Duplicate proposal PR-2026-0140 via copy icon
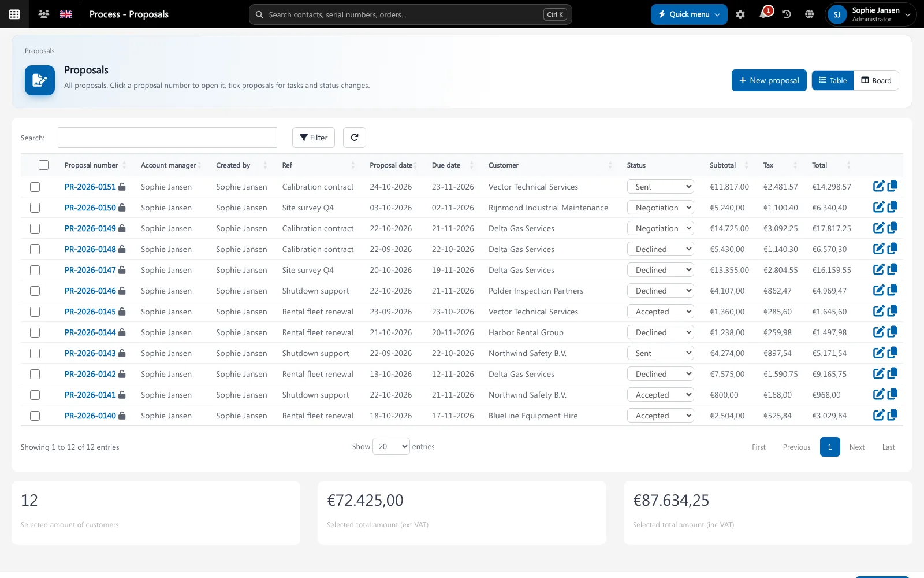The image size is (924, 578). click(892, 415)
